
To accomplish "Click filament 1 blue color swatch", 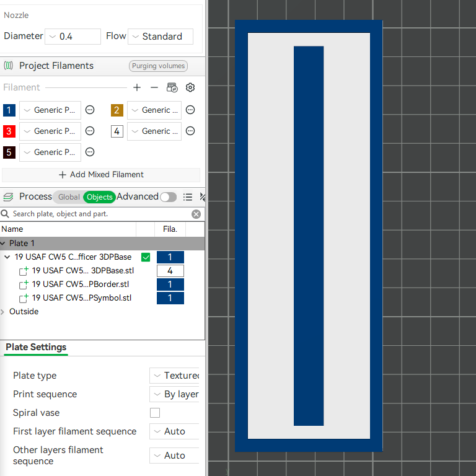I will point(9,110).
